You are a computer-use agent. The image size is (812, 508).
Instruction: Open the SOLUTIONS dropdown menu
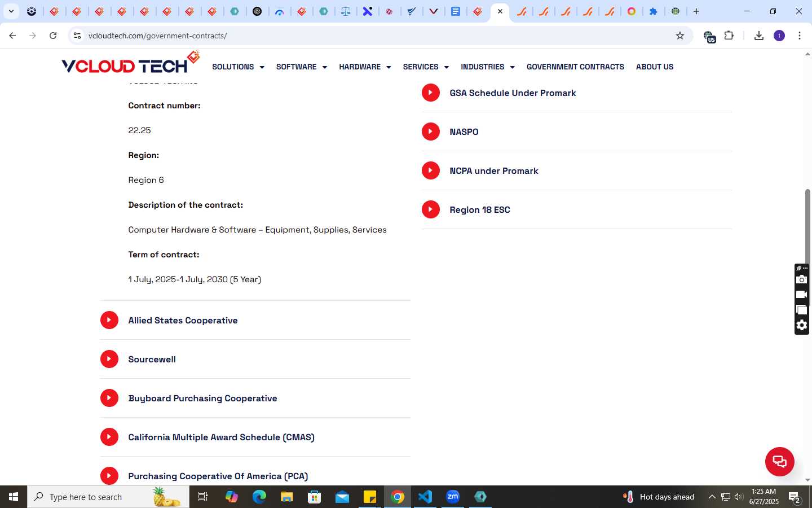tap(238, 67)
